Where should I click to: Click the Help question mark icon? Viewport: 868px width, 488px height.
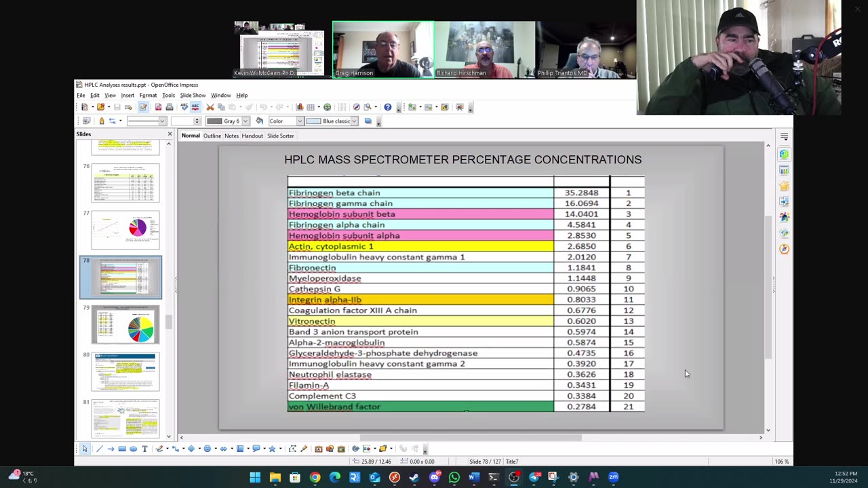click(387, 107)
